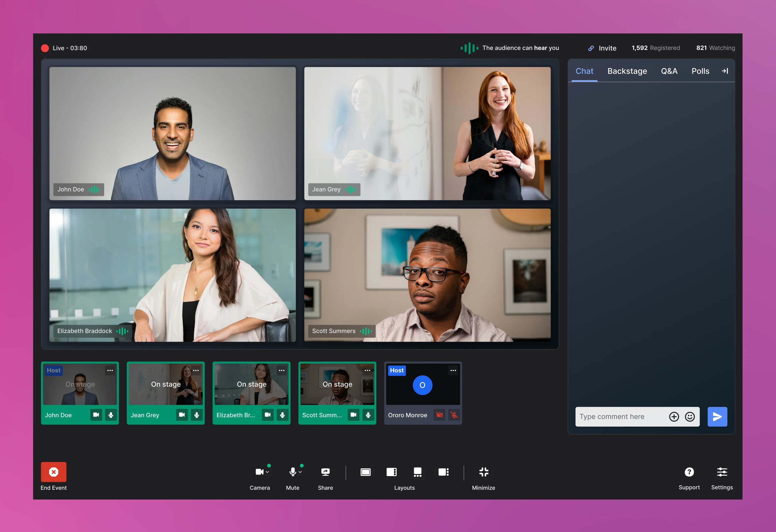Toggle John Doe's camera in his card
Viewport: 776px width, 532px height.
tap(96, 414)
